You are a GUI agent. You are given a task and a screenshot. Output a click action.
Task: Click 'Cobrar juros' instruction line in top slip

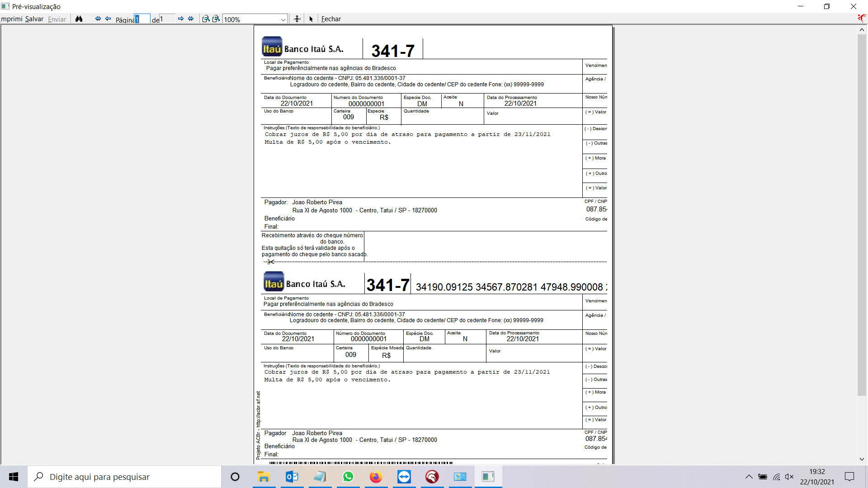pos(407,134)
